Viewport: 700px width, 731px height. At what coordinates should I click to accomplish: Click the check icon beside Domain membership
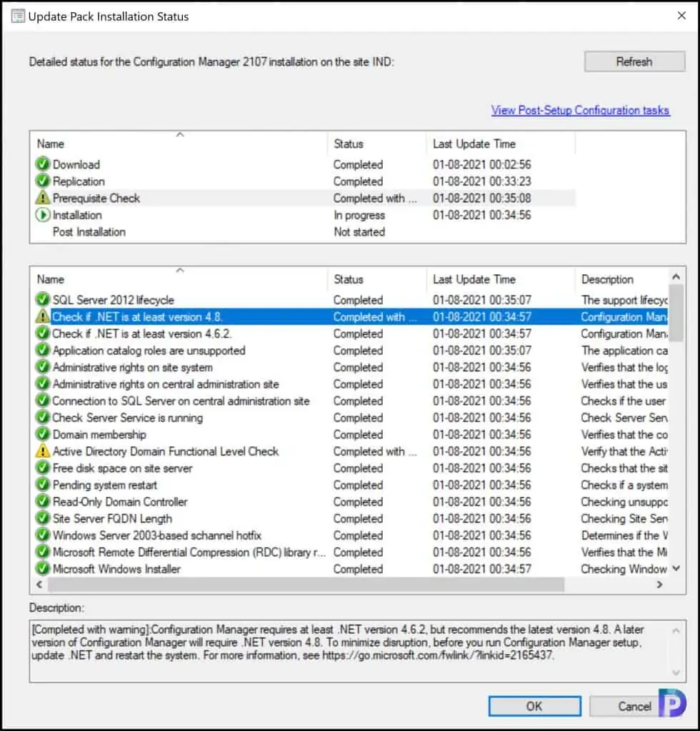[42, 434]
